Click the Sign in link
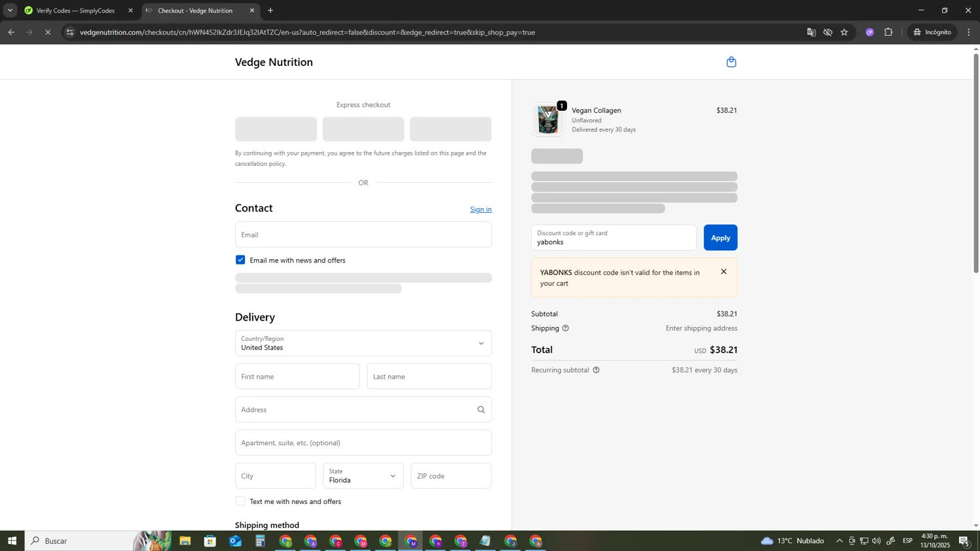 pyautogui.click(x=481, y=210)
